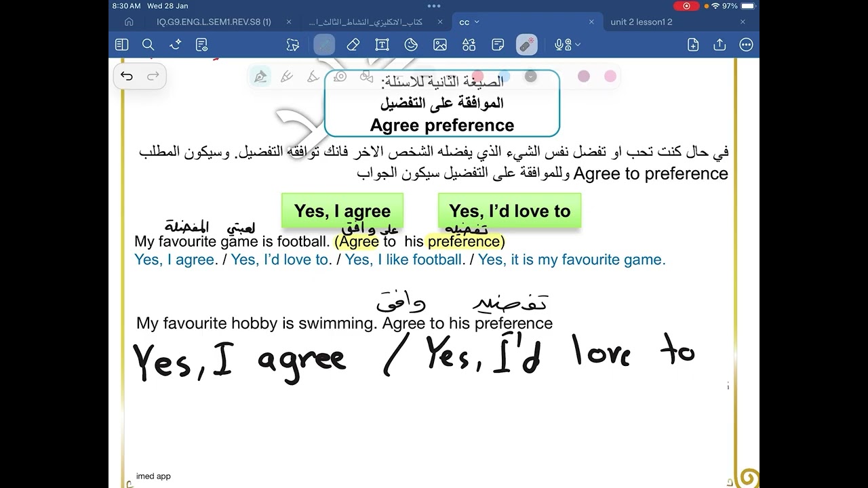
Task: Open the stickers tool
Action: tap(411, 45)
